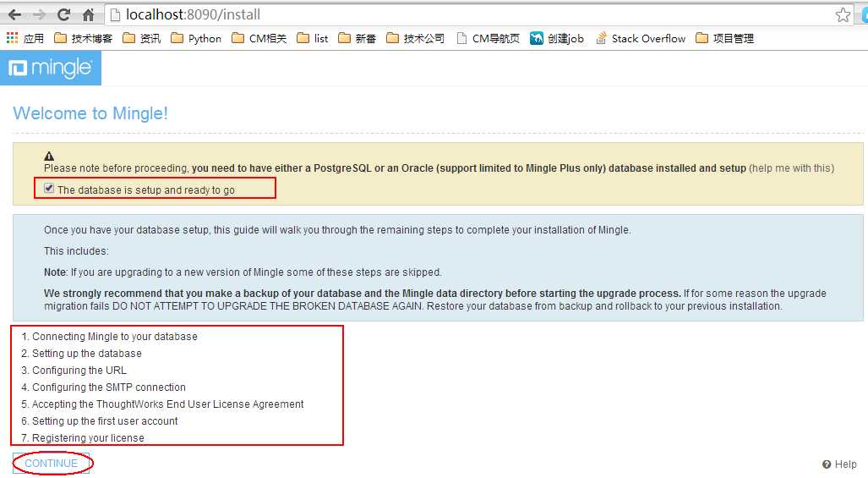
Task: Click the 'Welcome to Mingle!' heading
Action: point(90,113)
